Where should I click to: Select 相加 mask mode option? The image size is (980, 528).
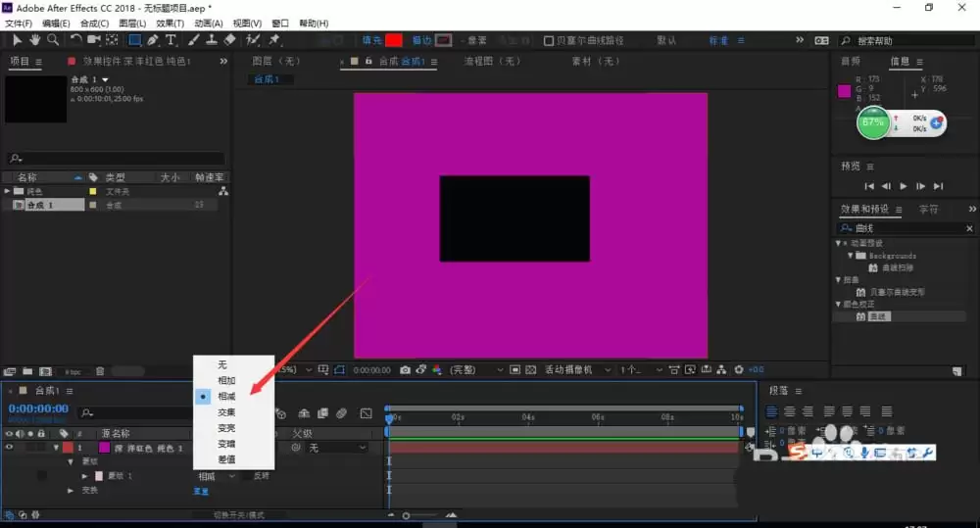pyautogui.click(x=226, y=380)
